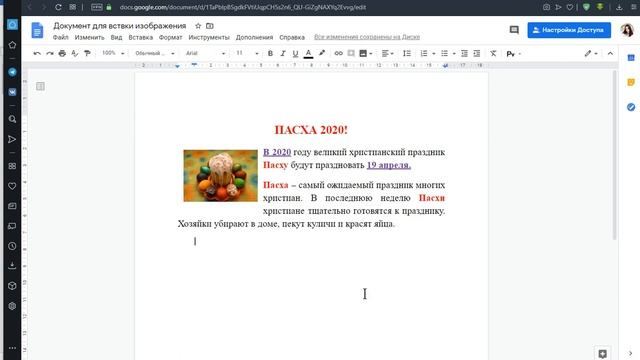The image size is (640, 360).
Task: Insert a link with chain icon
Action: pyautogui.click(x=338, y=53)
